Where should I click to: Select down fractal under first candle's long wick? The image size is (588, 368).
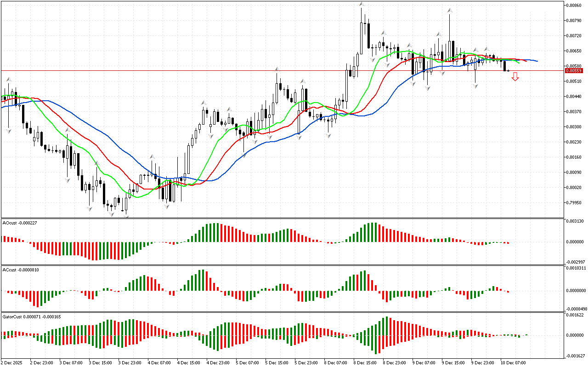coord(8,131)
